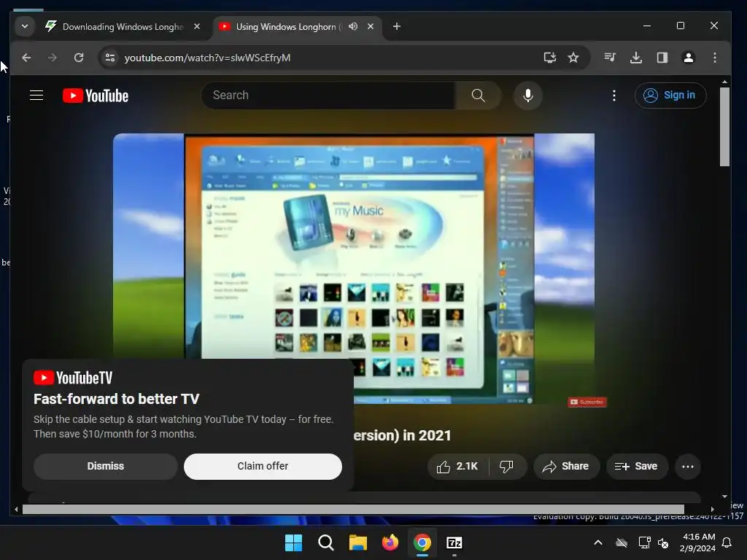The height and width of the screenshot is (560, 747).
Task: Open the Chrome profile menu
Action: tap(689, 58)
